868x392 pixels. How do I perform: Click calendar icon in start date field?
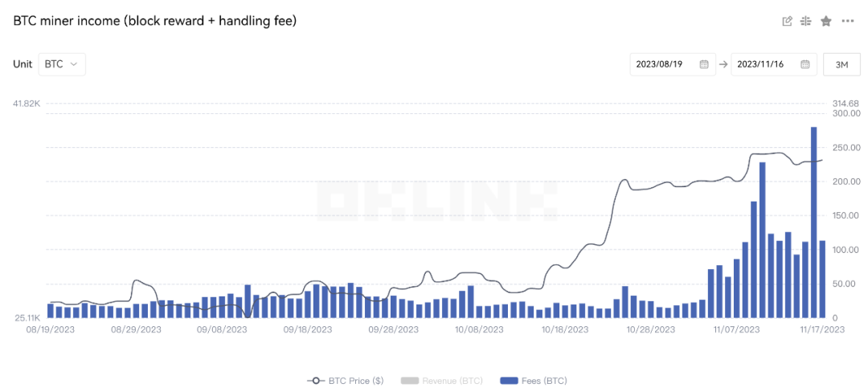[x=704, y=64]
